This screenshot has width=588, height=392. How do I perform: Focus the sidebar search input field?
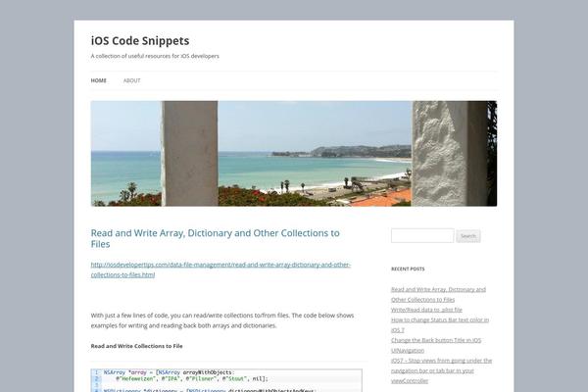click(x=422, y=235)
